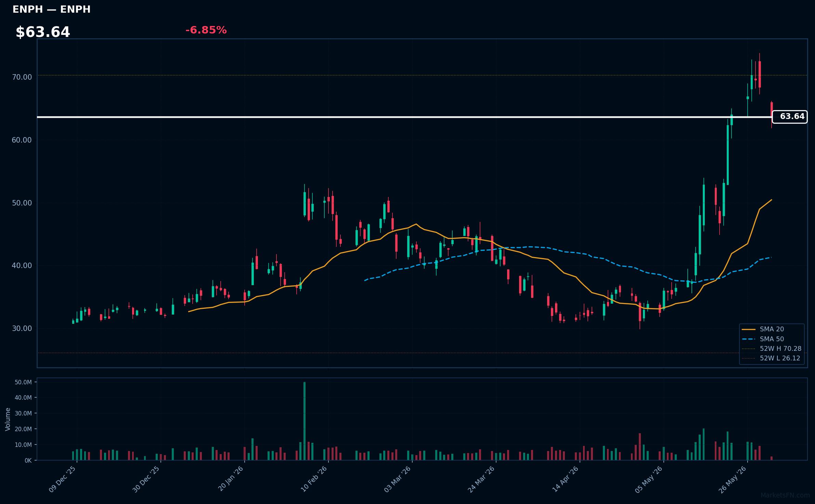Screen dimensions: 815x504
Task: Click the 05 May '26 date label
Action: coord(649,479)
